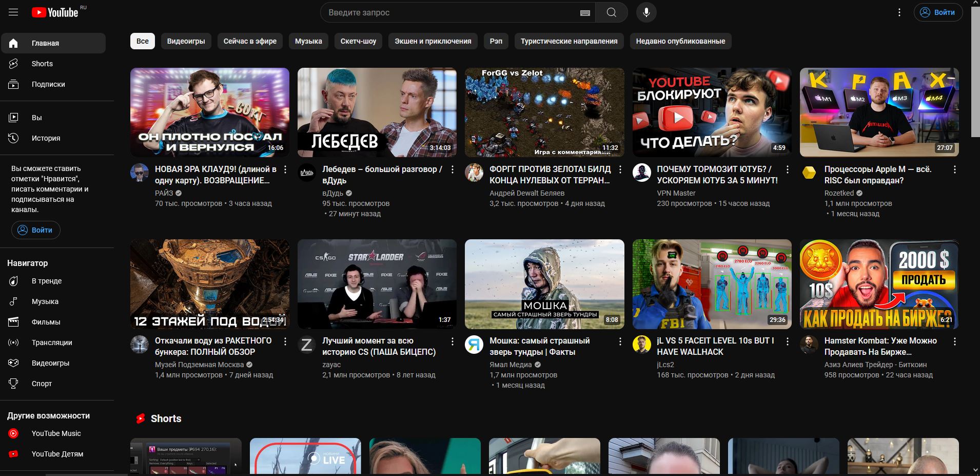Viewport: 980px width, 476px height.
Task: Open the ForGG vs Zelot thumbnail
Action: tap(544, 112)
